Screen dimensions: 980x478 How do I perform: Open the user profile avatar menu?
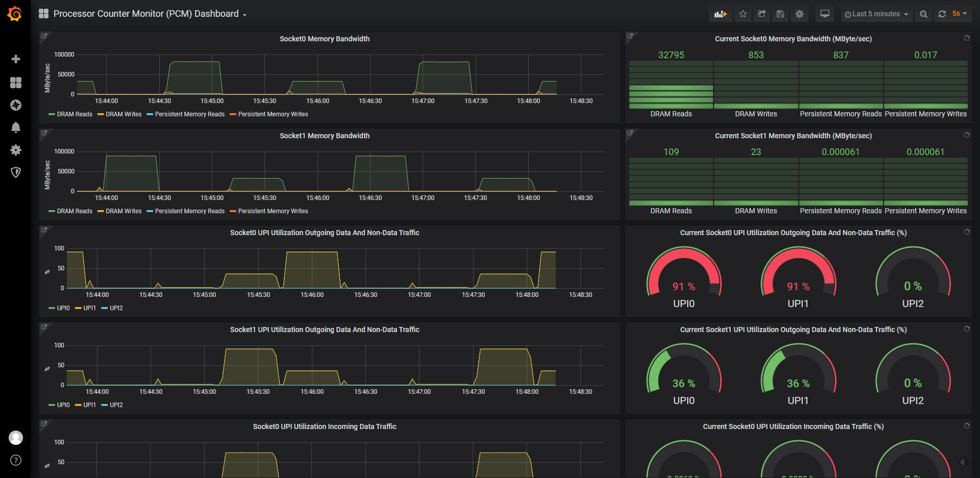point(16,438)
